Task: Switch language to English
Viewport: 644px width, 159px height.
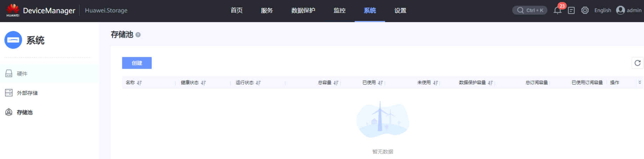Action: pyautogui.click(x=602, y=11)
